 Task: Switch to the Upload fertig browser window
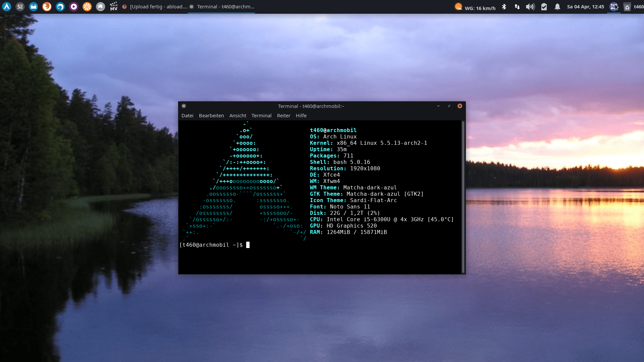(155, 7)
